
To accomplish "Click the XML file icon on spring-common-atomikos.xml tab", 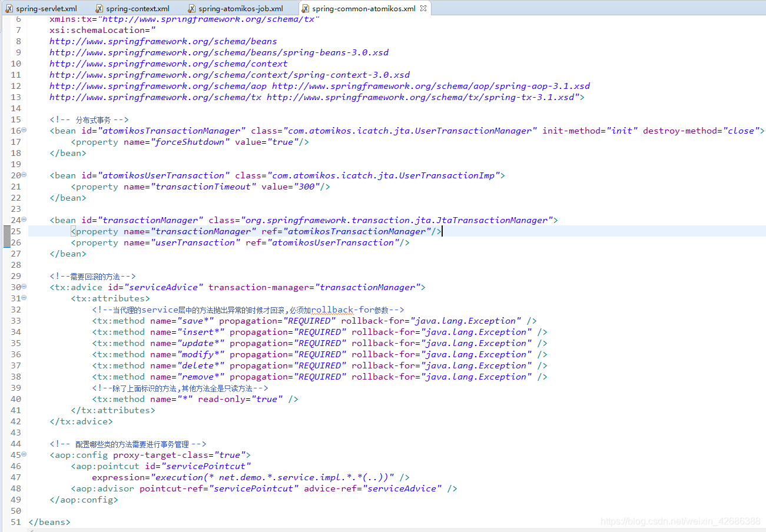I will pos(305,8).
